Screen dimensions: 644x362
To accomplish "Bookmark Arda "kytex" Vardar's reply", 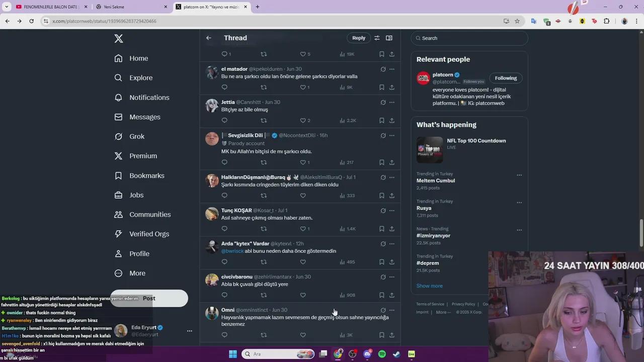I will click(x=381, y=262).
